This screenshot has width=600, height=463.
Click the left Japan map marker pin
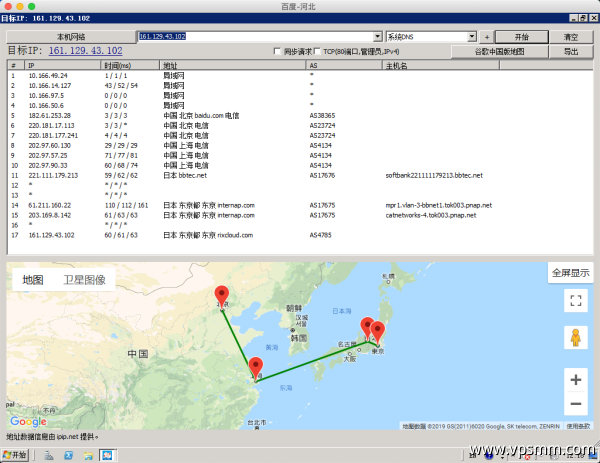pyautogui.click(x=367, y=327)
